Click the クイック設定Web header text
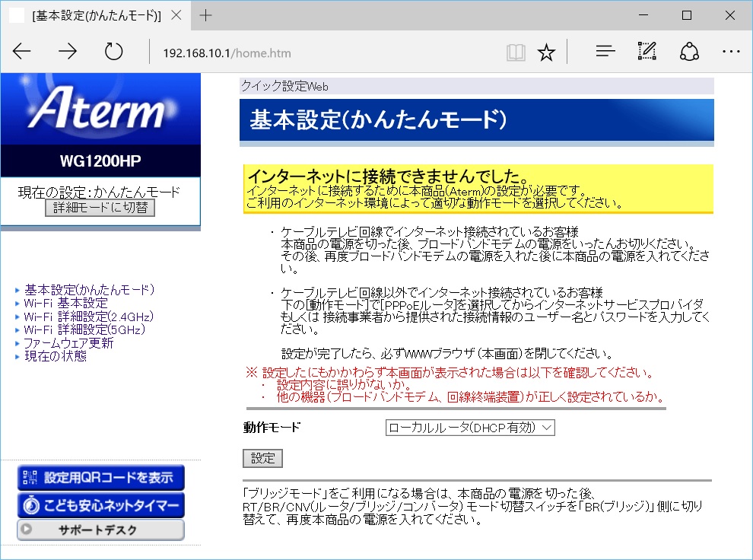753x560 pixels. tap(284, 87)
